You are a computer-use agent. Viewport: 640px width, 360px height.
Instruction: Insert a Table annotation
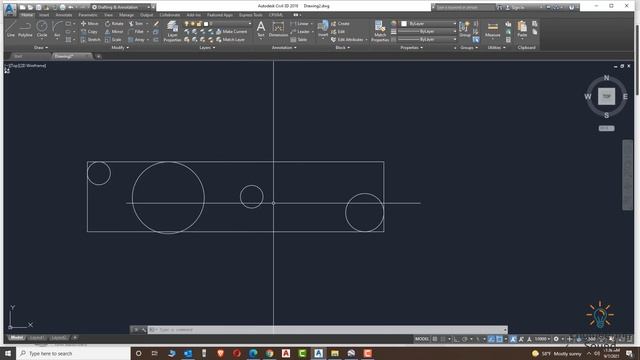pyautogui.click(x=299, y=40)
